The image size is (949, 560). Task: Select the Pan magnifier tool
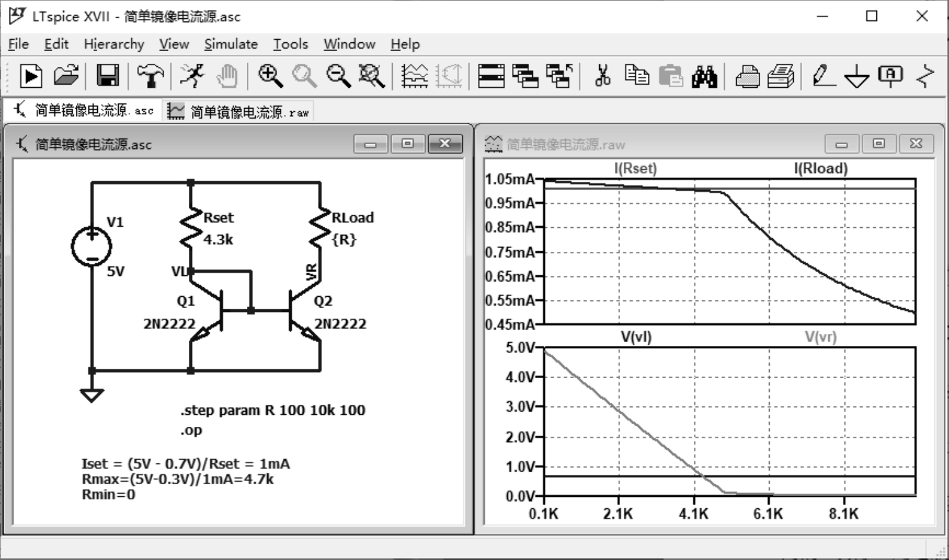[x=304, y=76]
